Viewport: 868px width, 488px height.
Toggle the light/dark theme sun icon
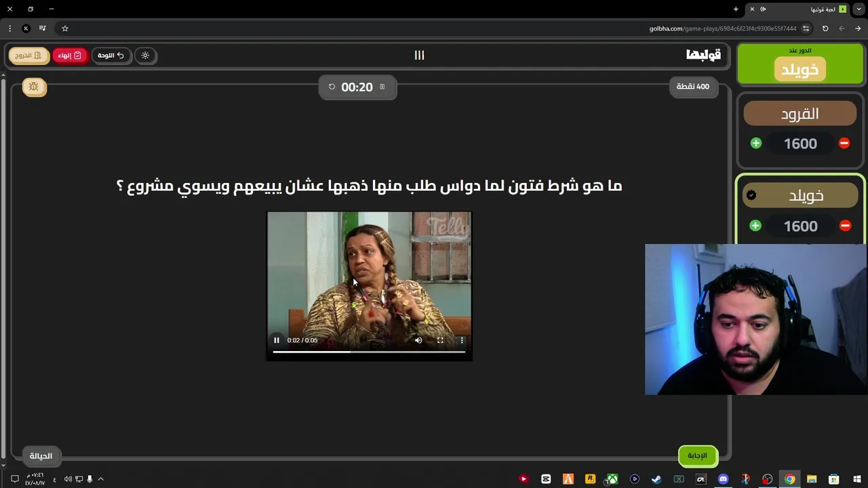click(x=145, y=56)
